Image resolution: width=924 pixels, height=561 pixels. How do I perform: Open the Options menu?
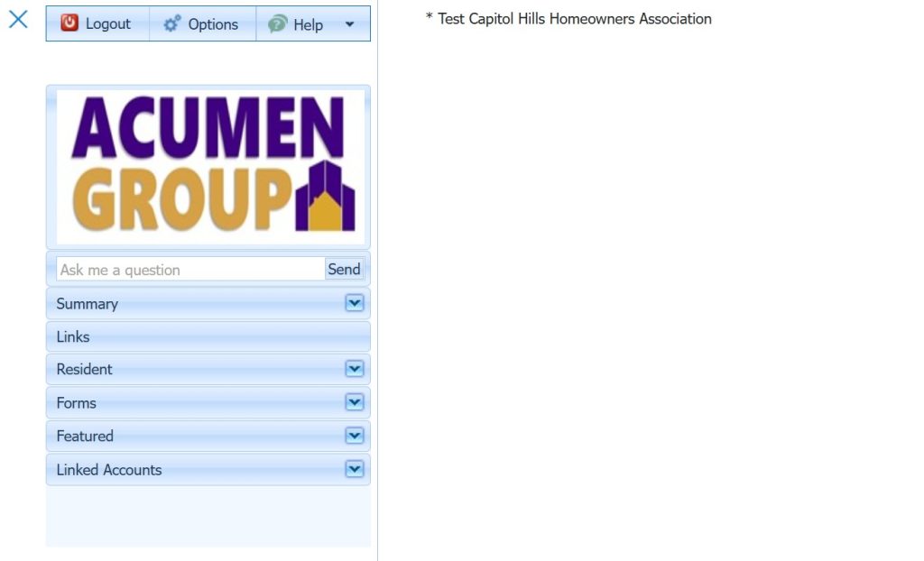pos(203,23)
